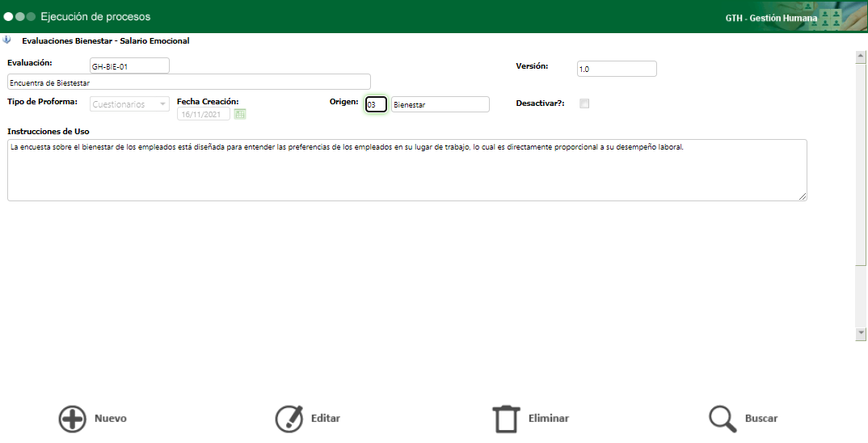Image resolution: width=868 pixels, height=443 pixels.
Task: Click the Buscar magnifying glass icon
Action: click(x=723, y=419)
